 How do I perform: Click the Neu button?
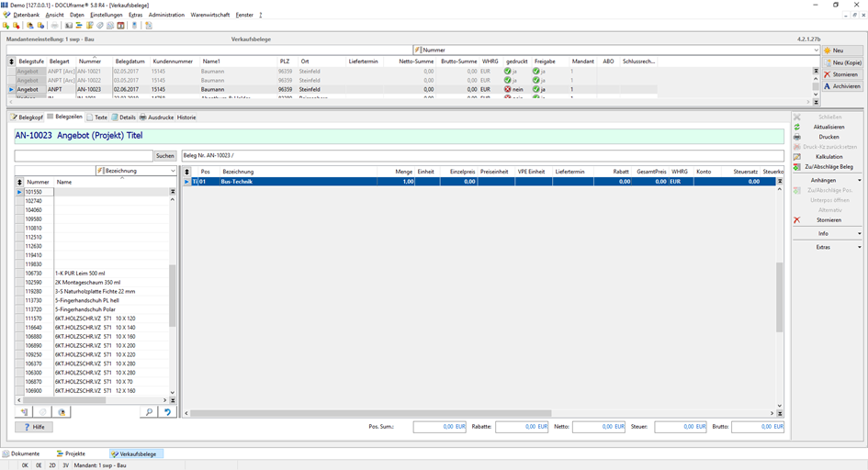tap(842, 50)
